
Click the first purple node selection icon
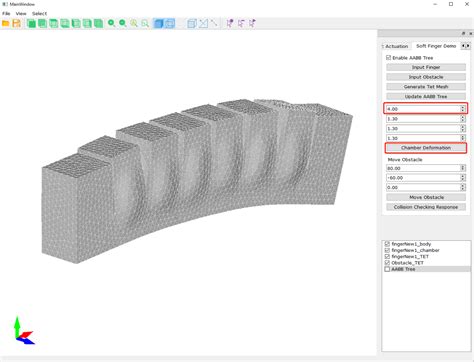click(x=230, y=23)
